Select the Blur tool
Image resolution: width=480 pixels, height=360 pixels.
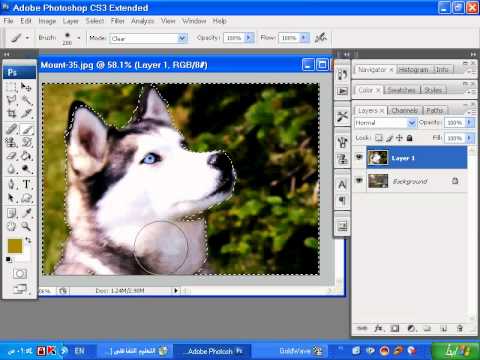point(11,169)
